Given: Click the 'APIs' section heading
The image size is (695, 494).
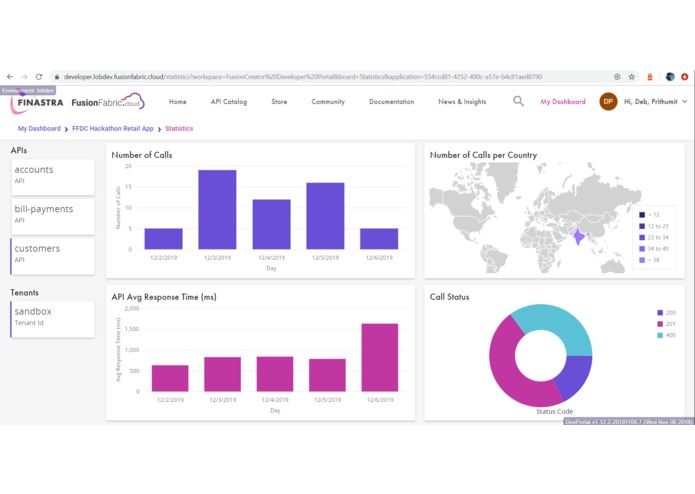Looking at the screenshot, I should [19, 150].
